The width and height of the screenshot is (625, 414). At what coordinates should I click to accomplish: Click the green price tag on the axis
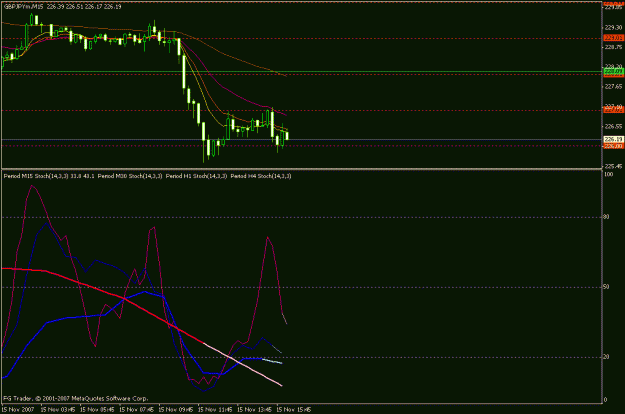tap(613, 71)
